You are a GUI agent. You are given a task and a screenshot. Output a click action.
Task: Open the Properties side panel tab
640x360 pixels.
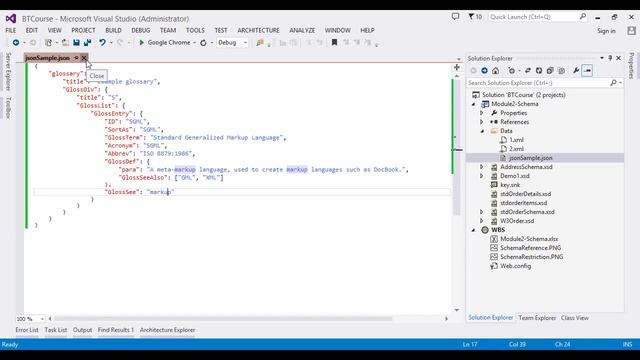(x=631, y=66)
